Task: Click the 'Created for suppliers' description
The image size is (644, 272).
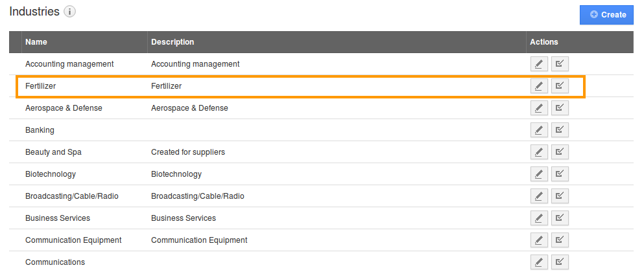Action: tap(188, 152)
